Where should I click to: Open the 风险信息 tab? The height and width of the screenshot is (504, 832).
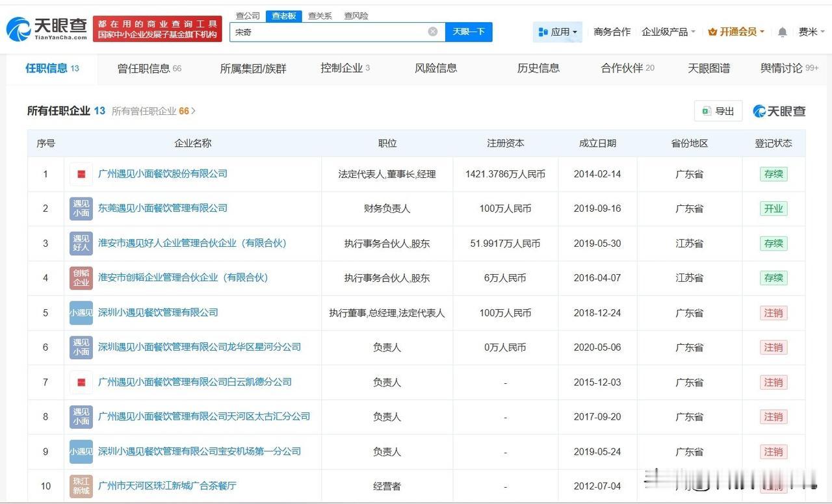coord(435,68)
